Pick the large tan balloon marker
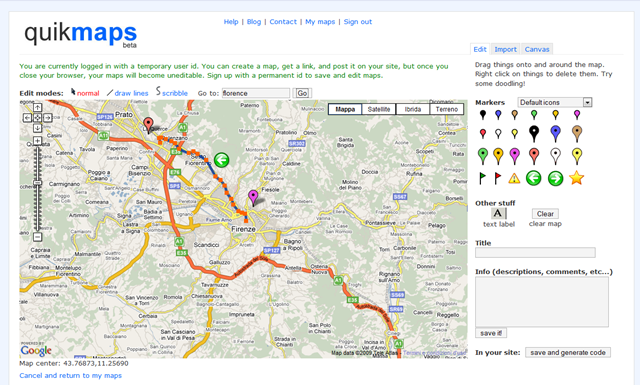The height and width of the screenshot is (385, 640). [577, 133]
